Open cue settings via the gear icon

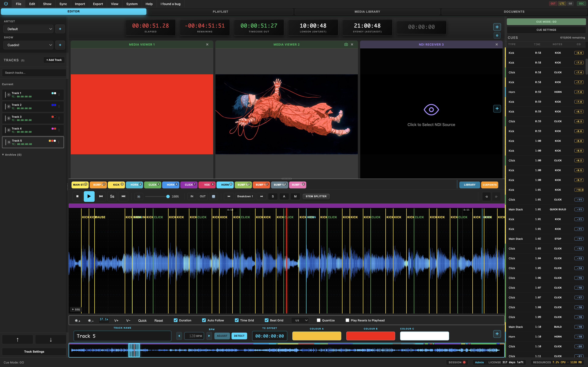tap(497, 35)
